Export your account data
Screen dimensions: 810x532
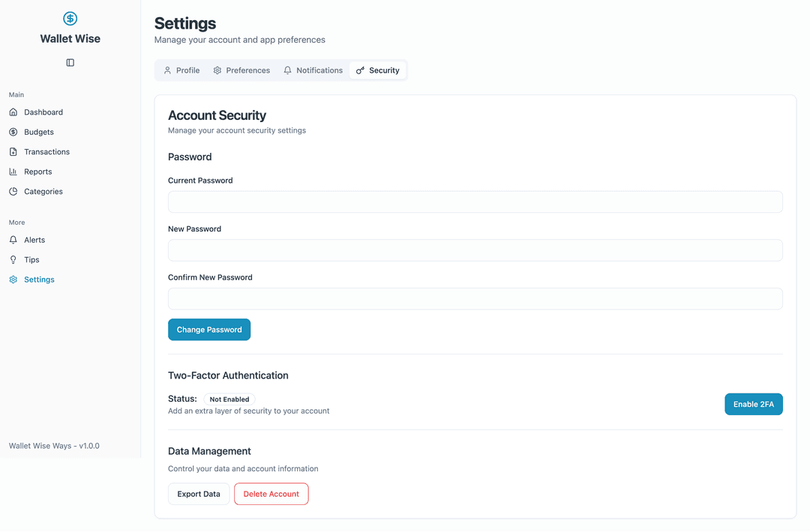[x=198, y=494]
